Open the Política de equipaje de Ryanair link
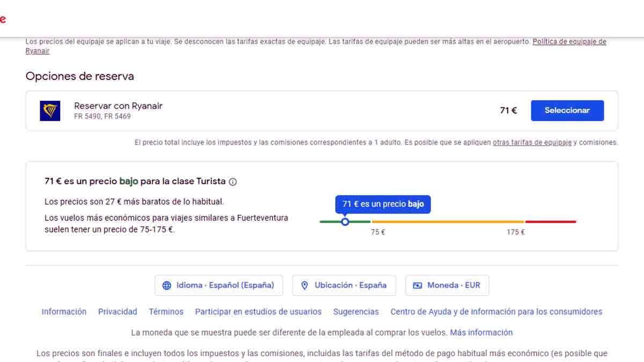This screenshot has height=362, width=644. click(x=569, y=42)
